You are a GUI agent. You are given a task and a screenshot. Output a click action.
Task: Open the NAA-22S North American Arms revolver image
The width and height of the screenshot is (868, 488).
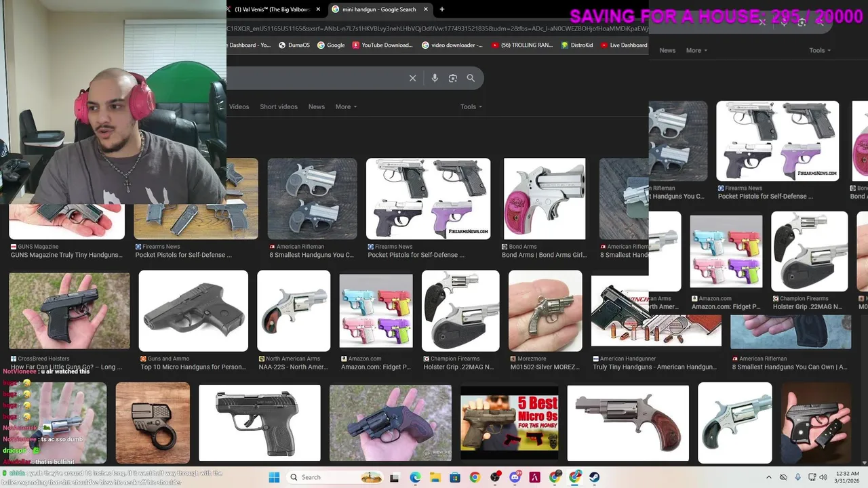click(x=294, y=311)
